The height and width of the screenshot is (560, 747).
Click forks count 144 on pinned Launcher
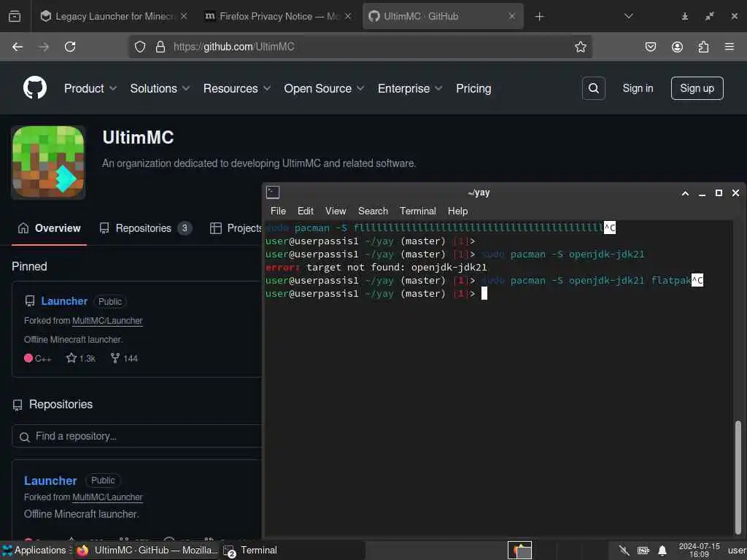[x=124, y=358]
